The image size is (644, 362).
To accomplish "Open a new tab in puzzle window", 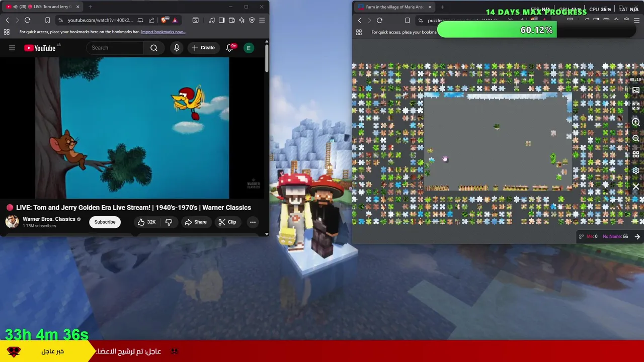I will (x=442, y=7).
